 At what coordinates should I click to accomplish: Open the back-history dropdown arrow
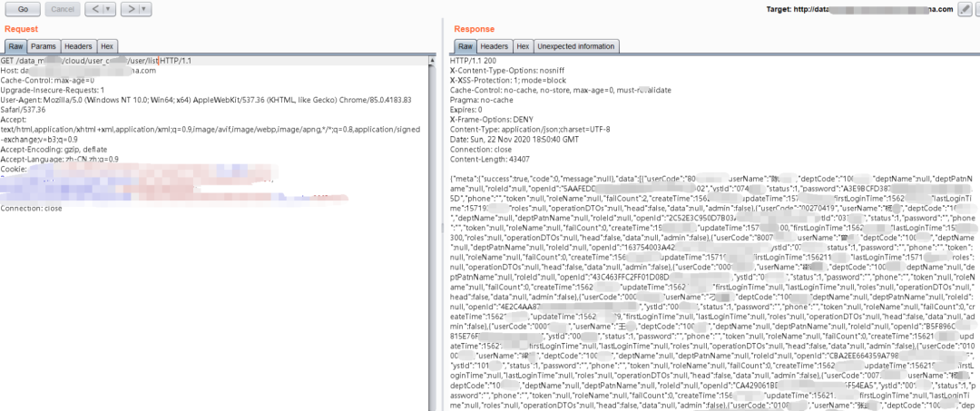(x=107, y=9)
